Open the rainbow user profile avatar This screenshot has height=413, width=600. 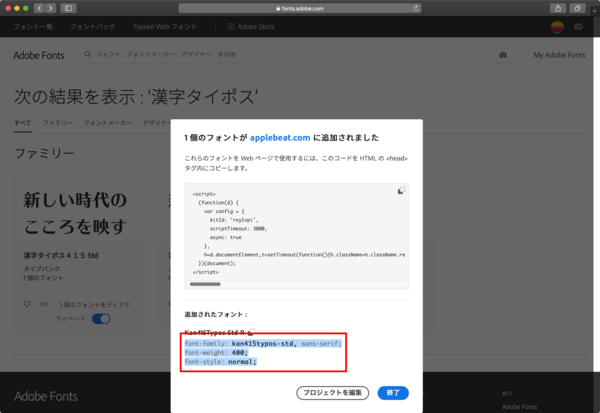pyautogui.click(x=557, y=27)
